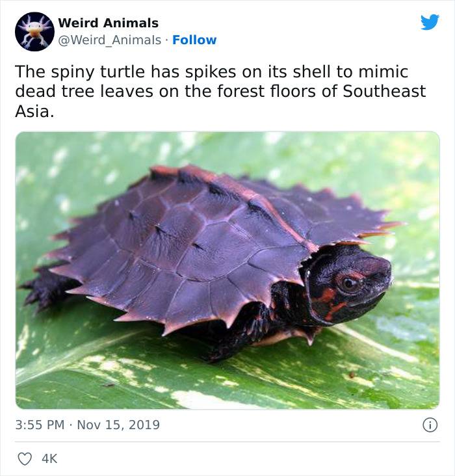Click the Nov 15, 2019 date
Image resolution: width=455 pixels, height=476 pixels.
click(118, 425)
